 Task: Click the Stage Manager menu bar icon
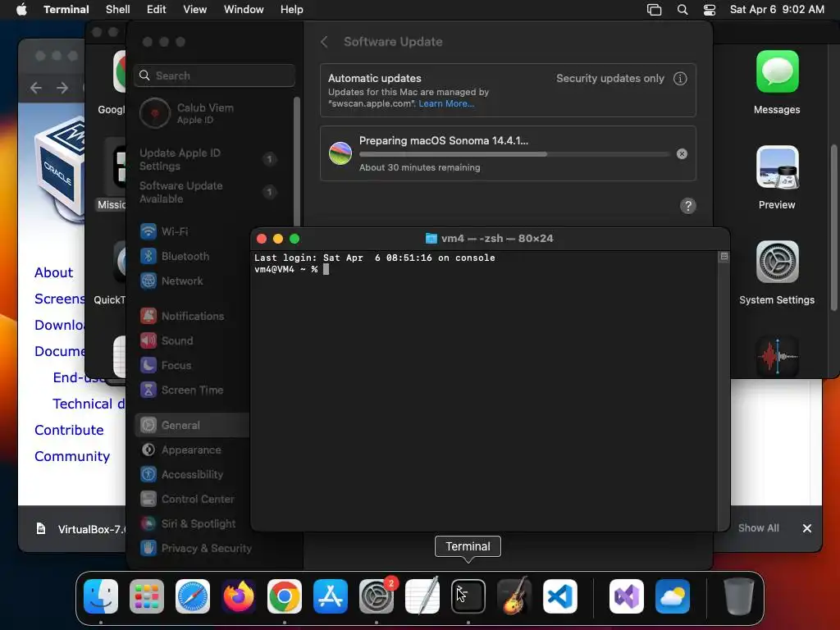click(x=654, y=10)
